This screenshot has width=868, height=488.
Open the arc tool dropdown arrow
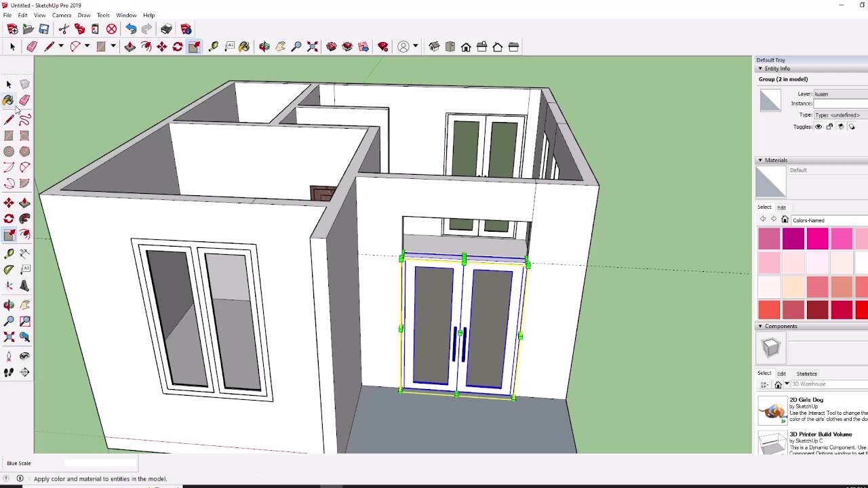coord(87,47)
